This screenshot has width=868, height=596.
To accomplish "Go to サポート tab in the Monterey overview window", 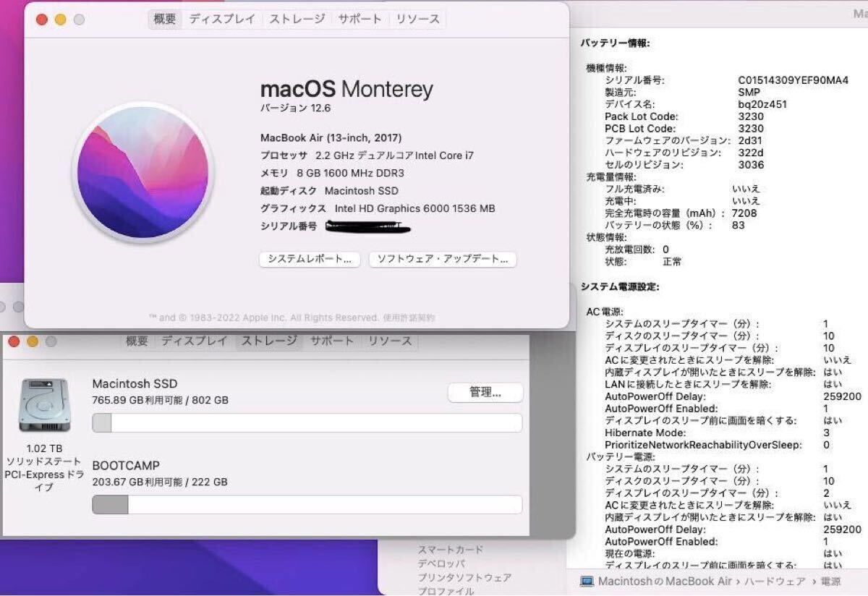I will [x=360, y=20].
